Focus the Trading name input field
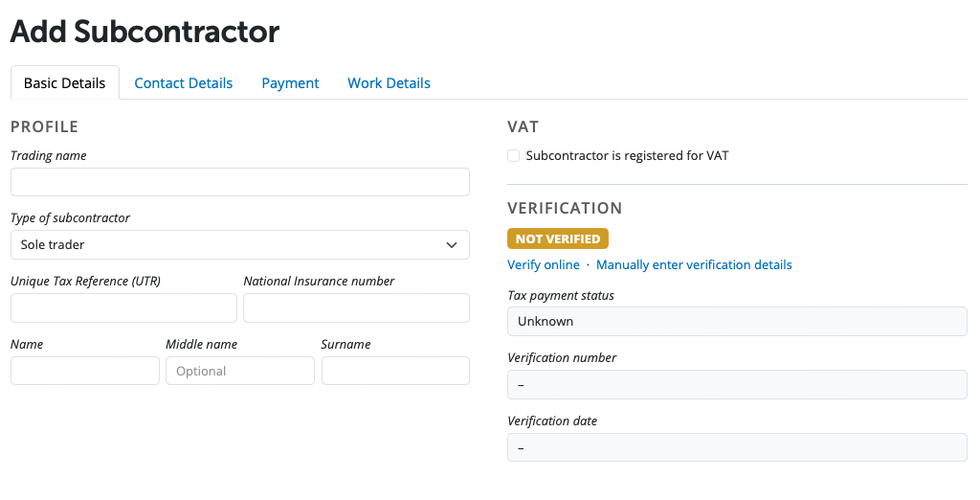This screenshot has height=500, width=980. pyautogui.click(x=239, y=182)
